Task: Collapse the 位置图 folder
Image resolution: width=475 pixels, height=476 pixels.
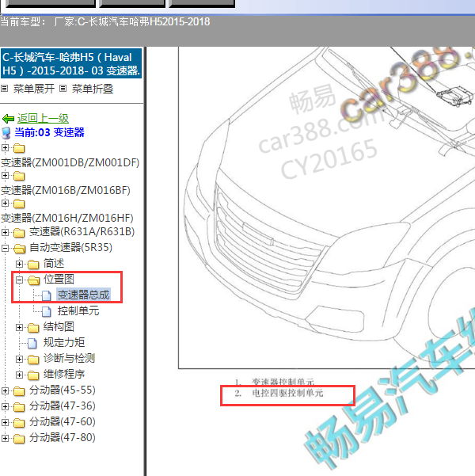Action: click(x=19, y=280)
